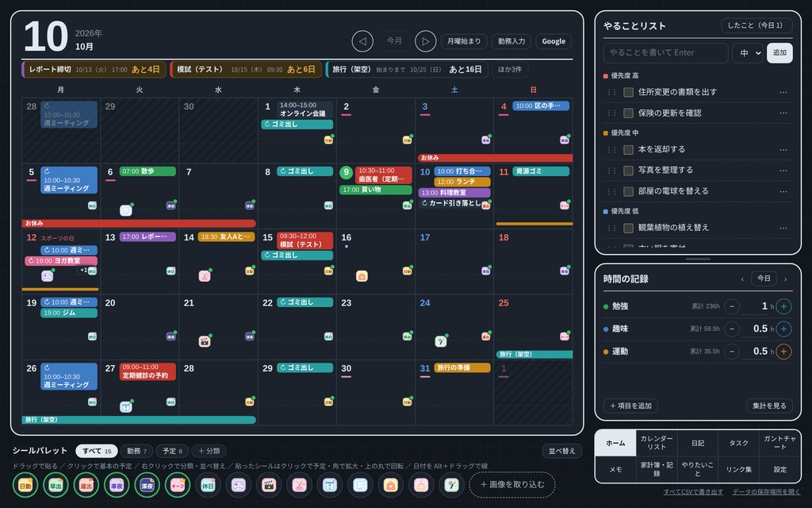Click the 月曜始まり button

click(x=464, y=41)
